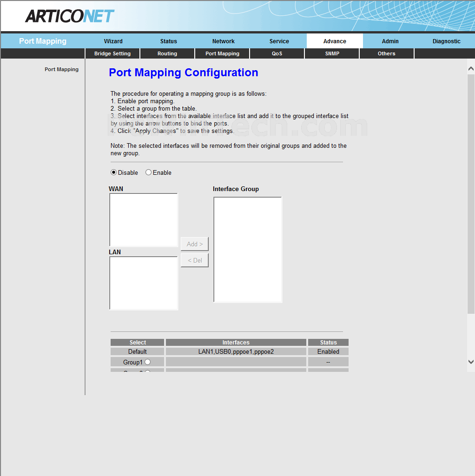Click the vertical scrollbar thumb
This screenshot has height=476, width=475.
pyautogui.click(x=471, y=194)
